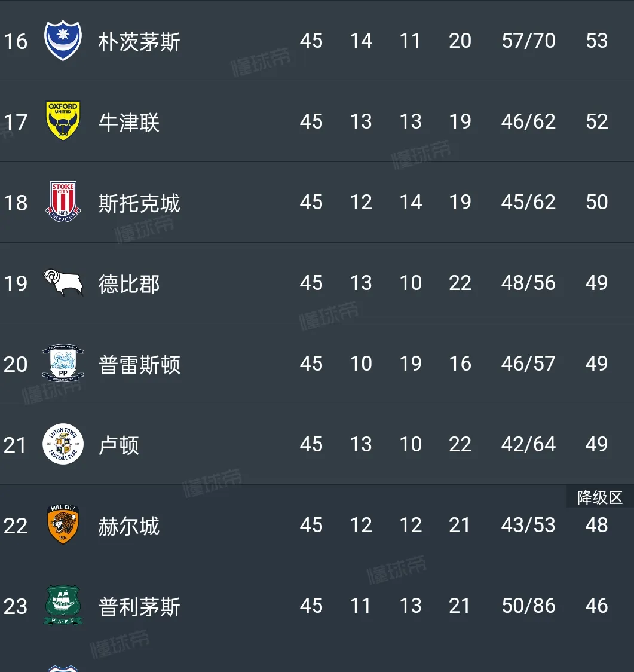Select the Hull City tiger crest
Viewport: 634px width, 672px height.
[x=63, y=525]
